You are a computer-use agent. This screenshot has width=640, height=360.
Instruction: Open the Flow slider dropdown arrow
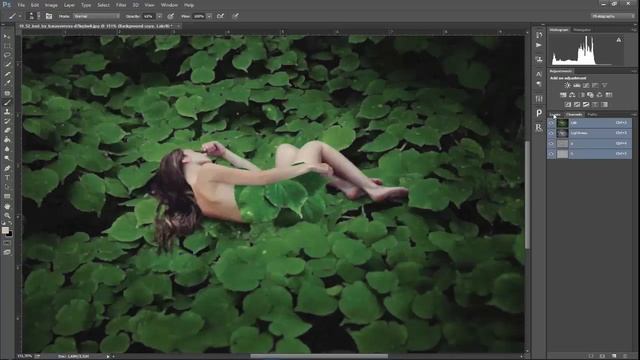209,16
